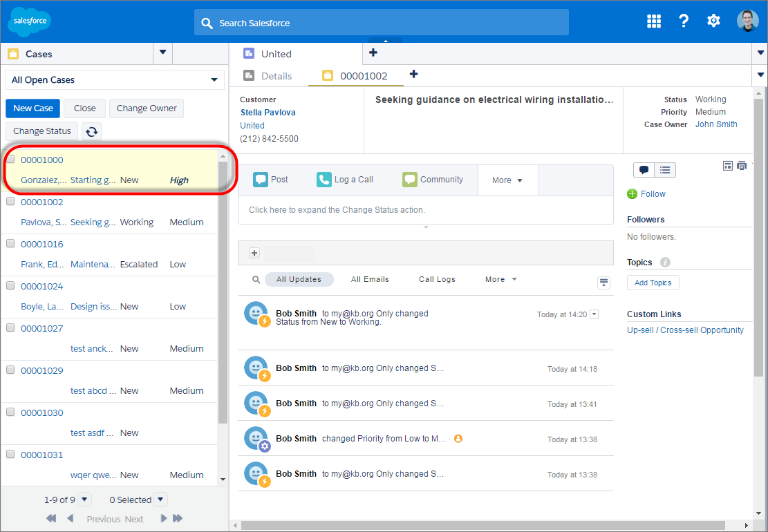The image size is (768, 532).
Task: Click the Change Owner button
Action: click(147, 108)
